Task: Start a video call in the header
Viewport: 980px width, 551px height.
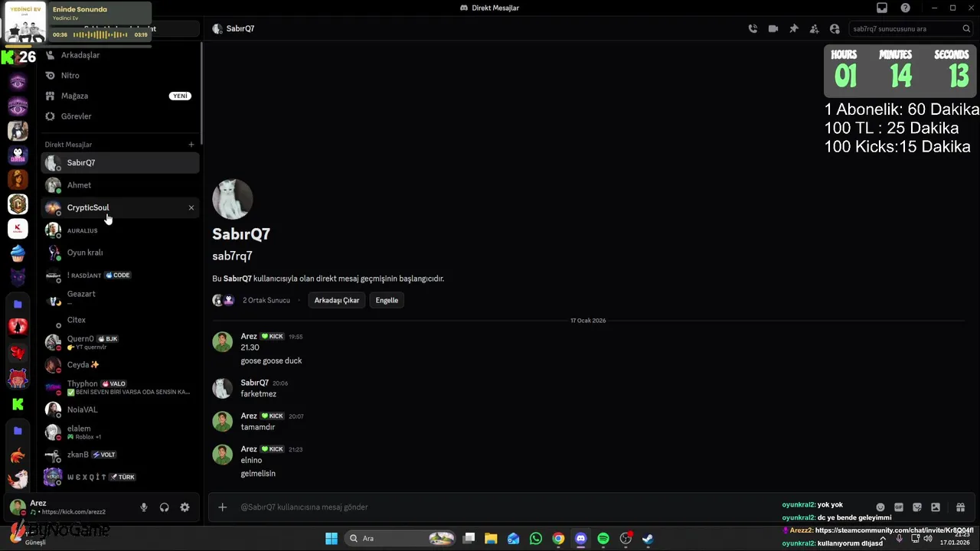Action: 773,28
